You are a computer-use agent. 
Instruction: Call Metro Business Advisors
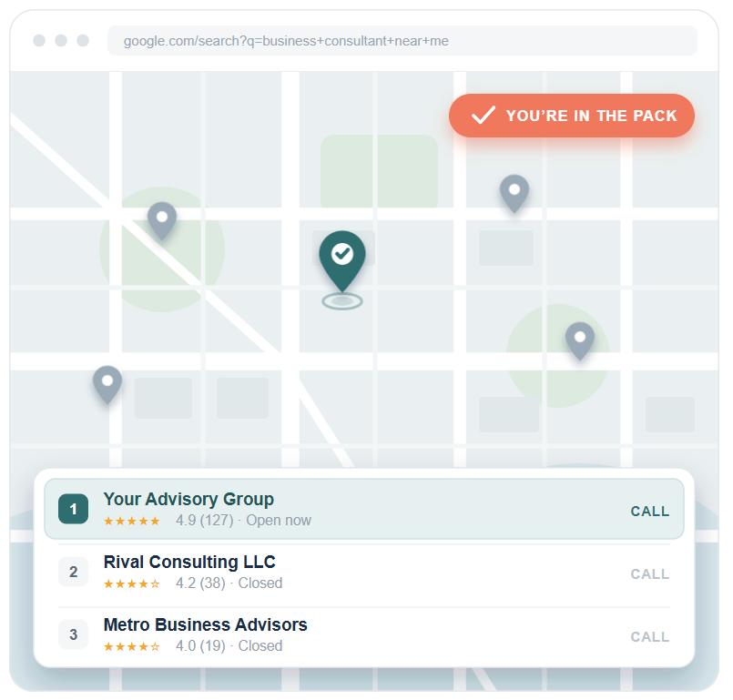(x=650, y=636)
